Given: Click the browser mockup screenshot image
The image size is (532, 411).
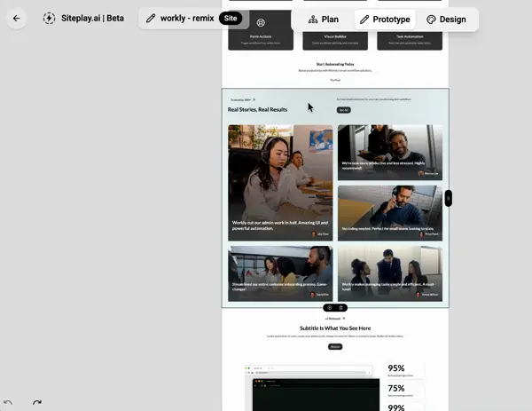Looking at the screenshot, I should tap(312, 388).
